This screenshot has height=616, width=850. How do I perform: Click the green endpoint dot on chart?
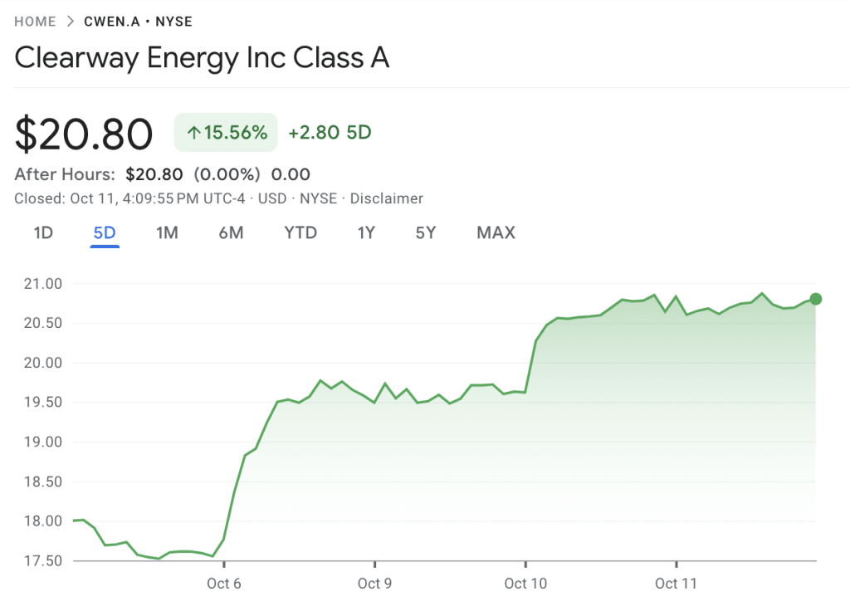tap(815, 299)
